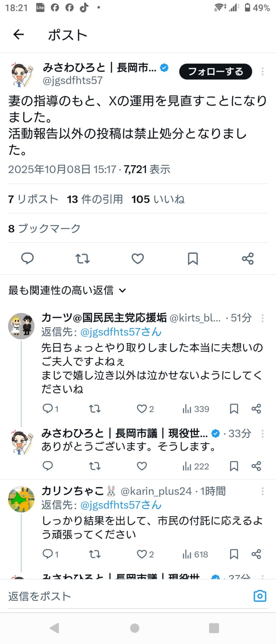The width and height of the screenshot is (276, 644).
Task: Open the three-dot menu beside フォローする
Action: pos(263,71)
